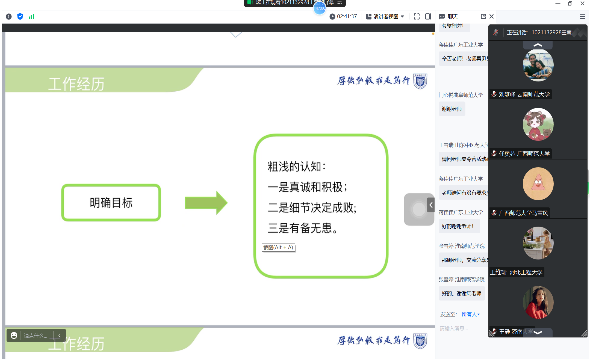Screen dimensions: 590x360
Task: Click 工作经历 title above 明确目标 box
Action: pos(76,84)
